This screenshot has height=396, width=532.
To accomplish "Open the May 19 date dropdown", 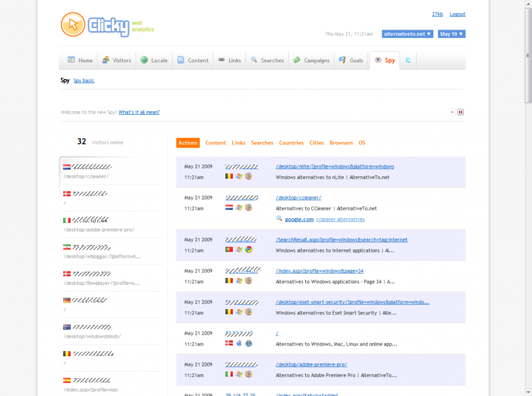I will pos(451,34).
